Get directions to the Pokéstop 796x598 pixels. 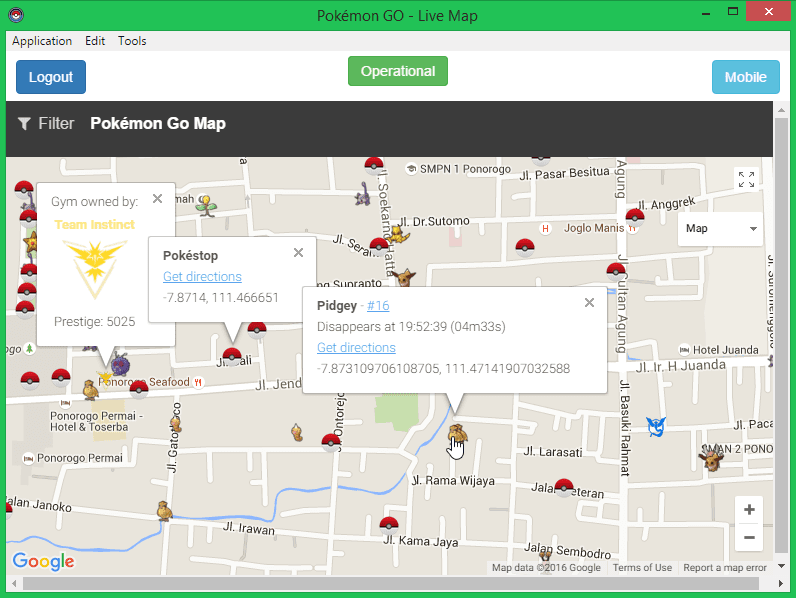click(202, 277)
